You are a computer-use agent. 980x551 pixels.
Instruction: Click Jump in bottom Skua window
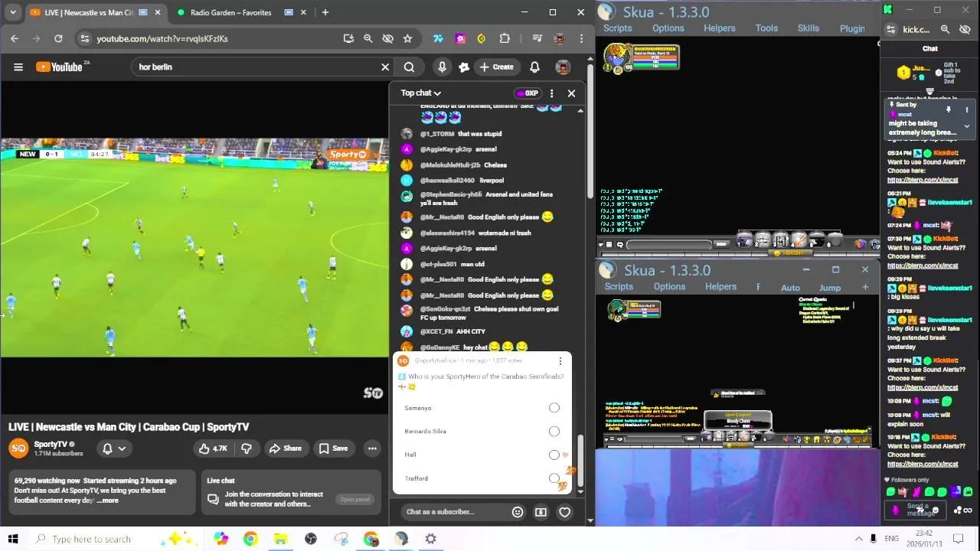coord(830,288)
